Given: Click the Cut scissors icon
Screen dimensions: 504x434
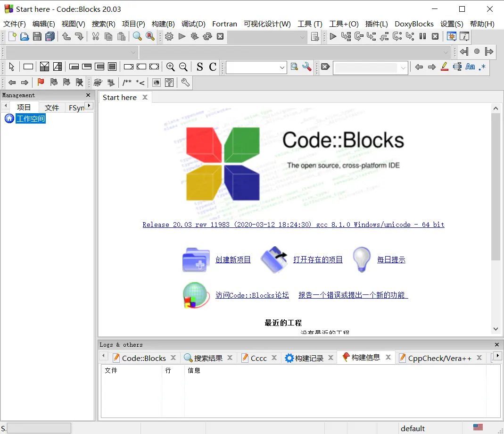Looking at the screenshot, I should click(x=95, y=36).
